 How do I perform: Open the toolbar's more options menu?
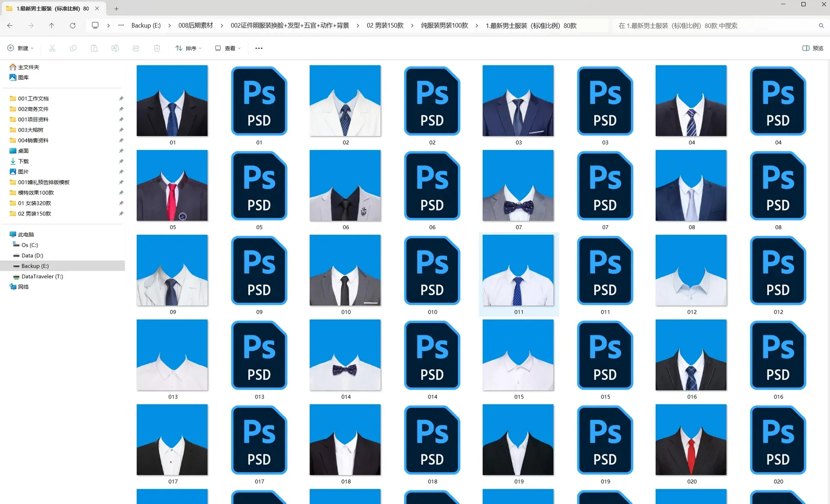pyautogui.click(x=259, y=48)
